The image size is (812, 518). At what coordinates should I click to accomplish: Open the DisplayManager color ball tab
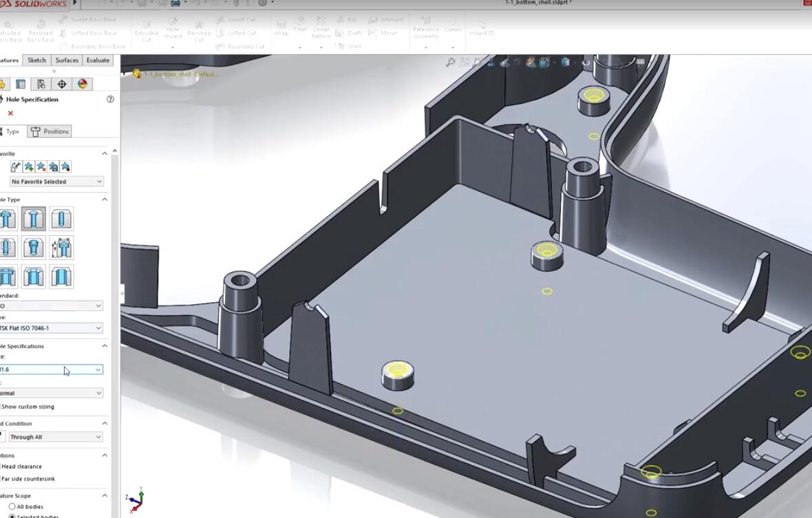click(x=83, y=84)
